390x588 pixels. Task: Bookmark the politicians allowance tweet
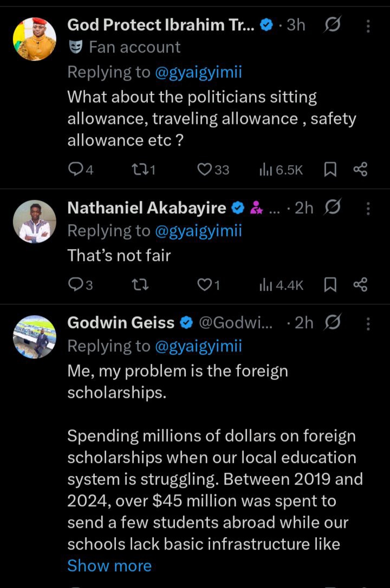click(x=330, y=170)
